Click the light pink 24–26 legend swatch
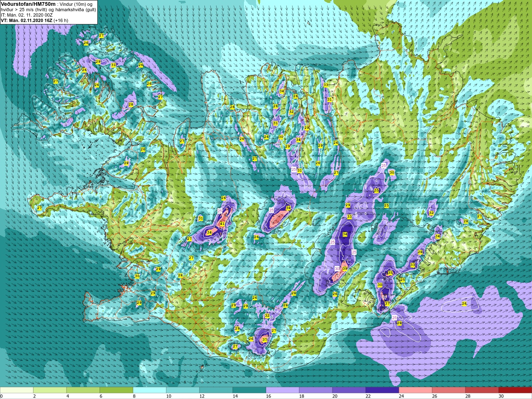This screenshot has width=532, height=399. [x=416, y=390]
